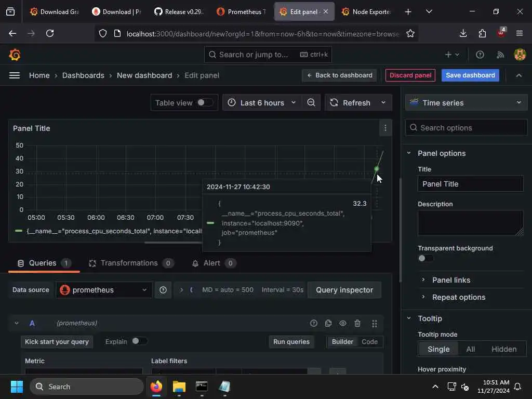Switch to Node Exporter browser tab
532x399 pixels.
coord(367,12)
